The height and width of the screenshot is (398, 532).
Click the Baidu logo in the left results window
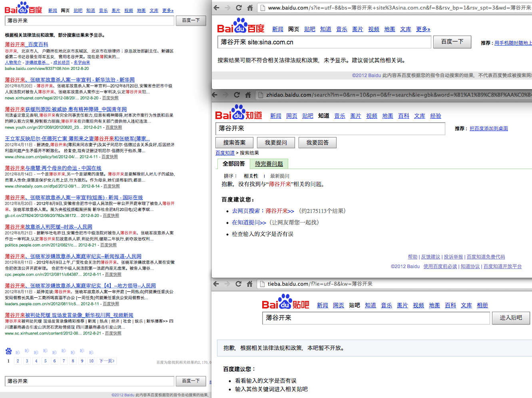[x=23, y=8]
